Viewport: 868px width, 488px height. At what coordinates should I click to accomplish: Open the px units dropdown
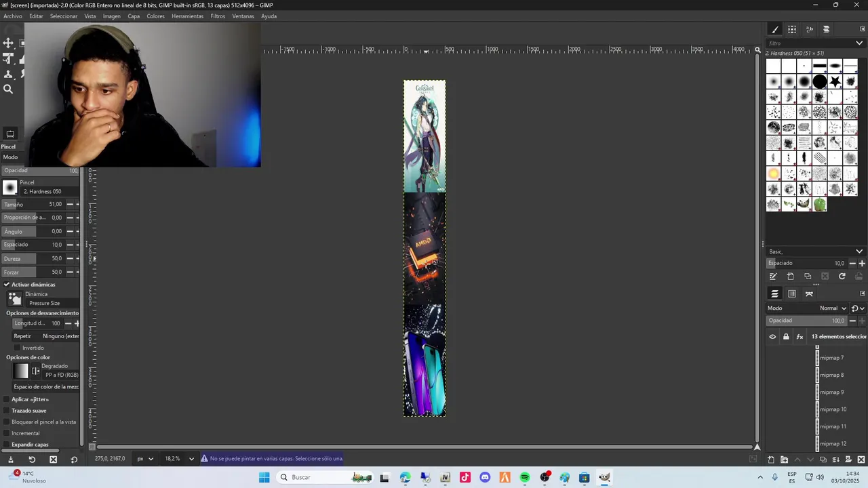[x=145, y=459]
